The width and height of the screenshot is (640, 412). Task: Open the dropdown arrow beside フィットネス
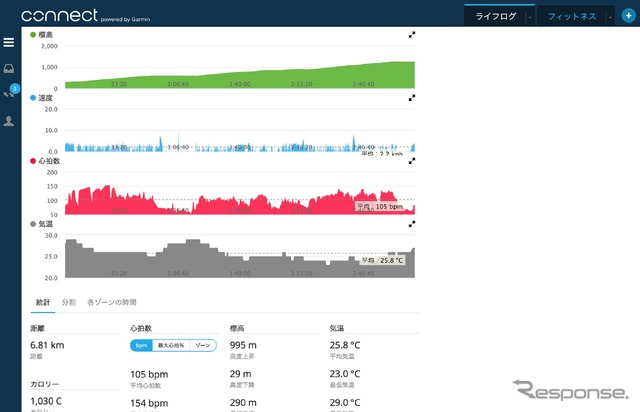(609, 17)
